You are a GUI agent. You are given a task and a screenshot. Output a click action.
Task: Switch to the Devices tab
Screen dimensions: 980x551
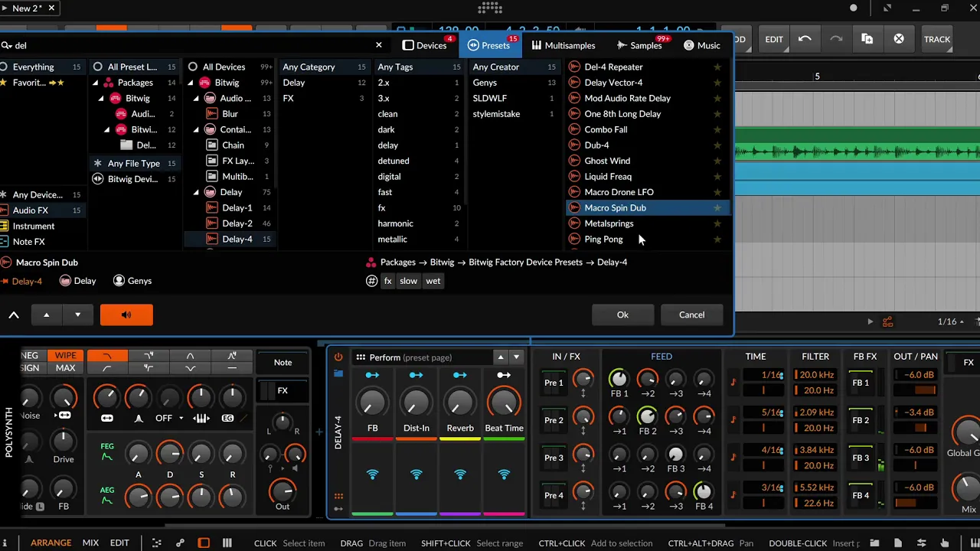pyautogui.click(x=425, y=45)
